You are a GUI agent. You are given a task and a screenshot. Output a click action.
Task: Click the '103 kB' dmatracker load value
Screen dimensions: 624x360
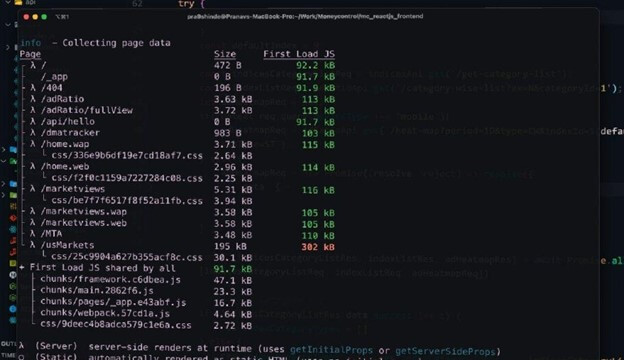click(318, 133)
